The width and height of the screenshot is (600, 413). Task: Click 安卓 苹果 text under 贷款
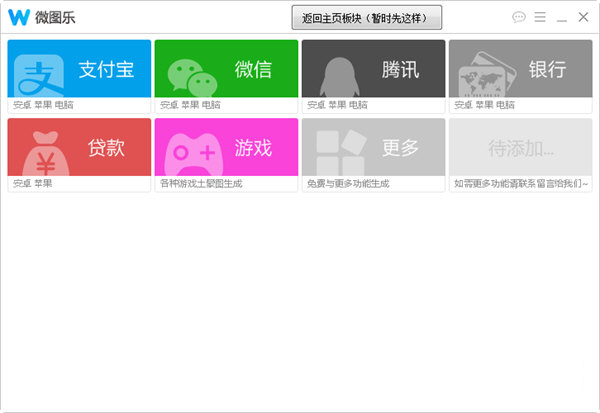tap(33, 183)
